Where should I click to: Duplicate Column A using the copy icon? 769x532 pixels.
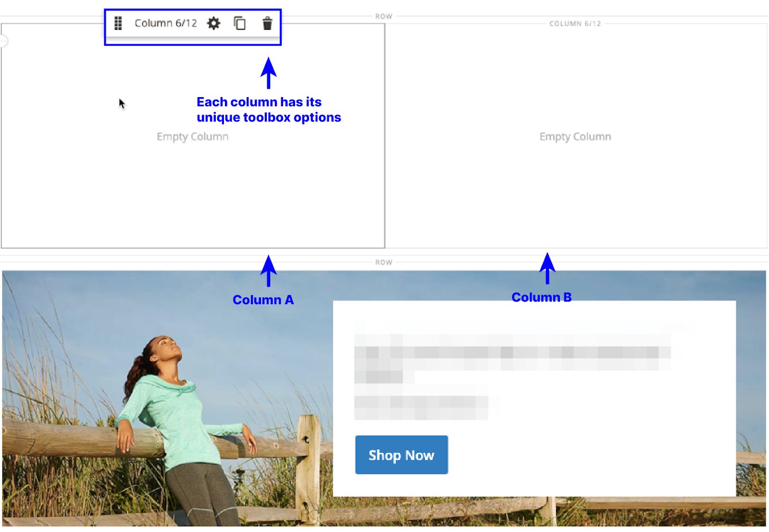coord(239,23)
